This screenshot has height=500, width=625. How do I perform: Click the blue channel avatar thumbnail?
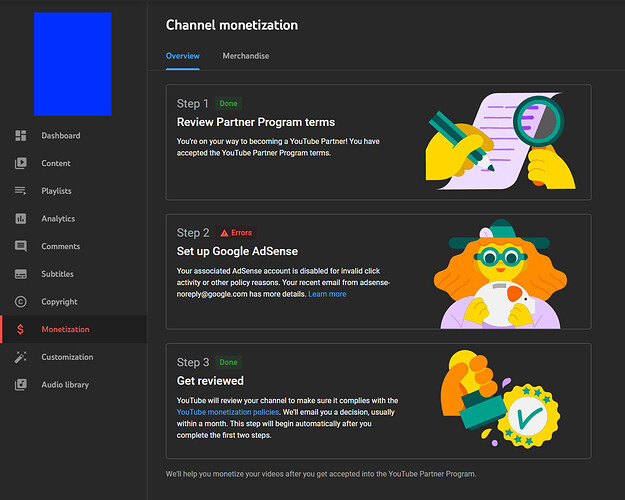click(x=73, y=64)
